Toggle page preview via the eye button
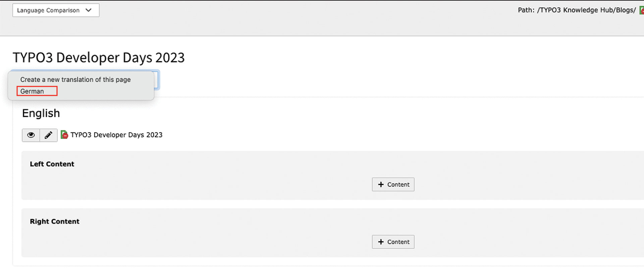The width and height of the screenshot is (644, 272). pos(31,135)
